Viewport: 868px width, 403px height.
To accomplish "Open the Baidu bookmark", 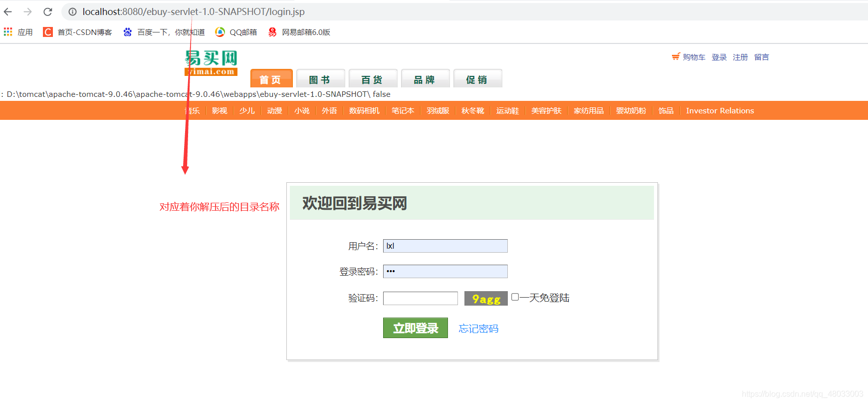I will pyautogui.click(x=164, y=32).
